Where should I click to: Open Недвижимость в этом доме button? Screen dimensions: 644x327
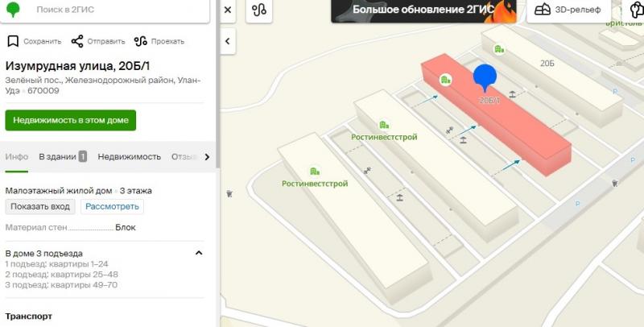pyautogui.click(x=71, y=120)
